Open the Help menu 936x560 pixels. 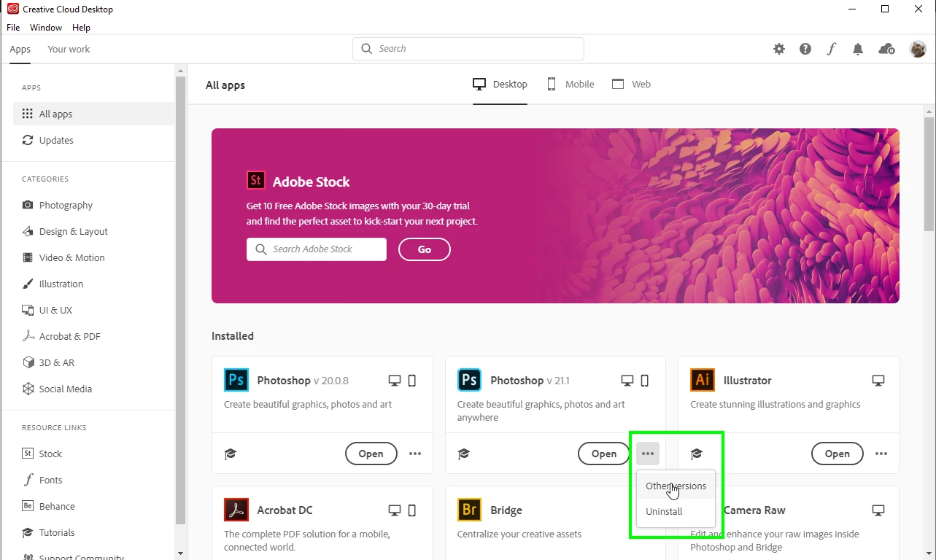pyautogui.click(x=81, y=27)
